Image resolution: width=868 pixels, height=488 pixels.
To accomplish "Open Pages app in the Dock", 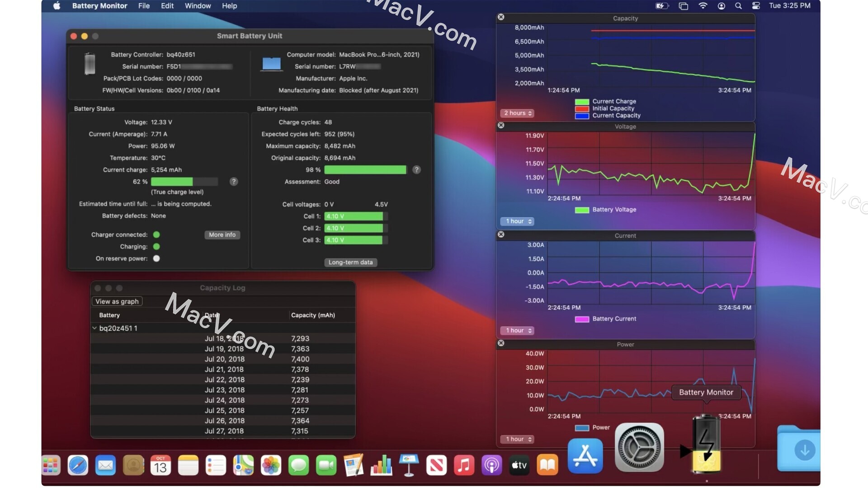I will click(x=354, y=465).
